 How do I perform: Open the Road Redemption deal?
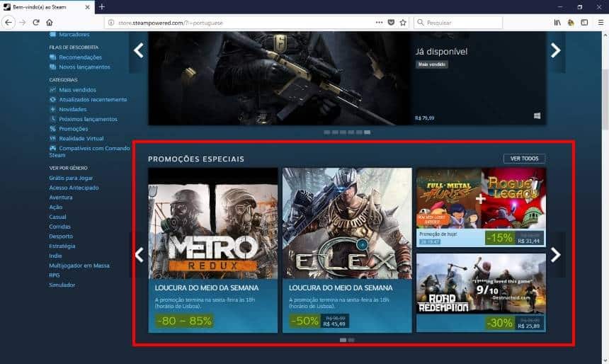[482, 293]
